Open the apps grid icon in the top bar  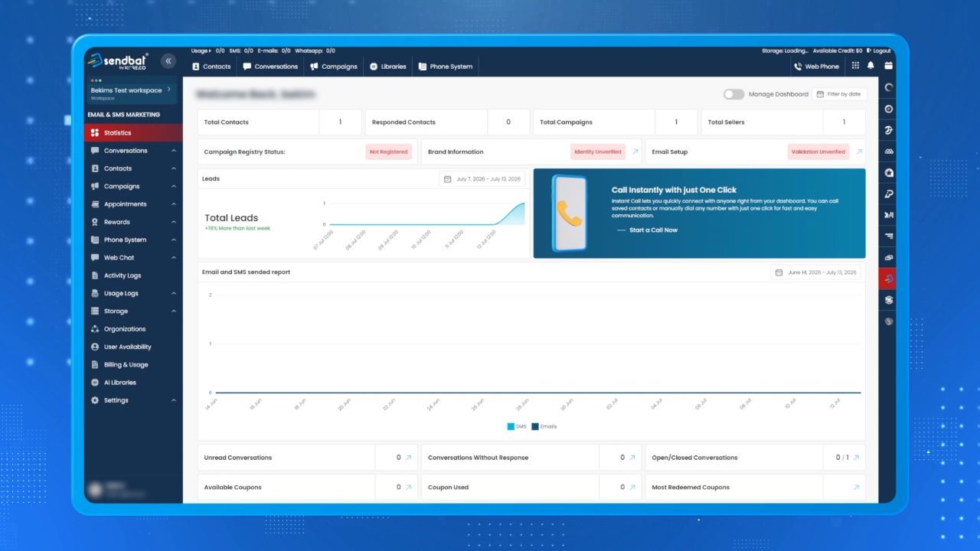click(x=856, y=66)
